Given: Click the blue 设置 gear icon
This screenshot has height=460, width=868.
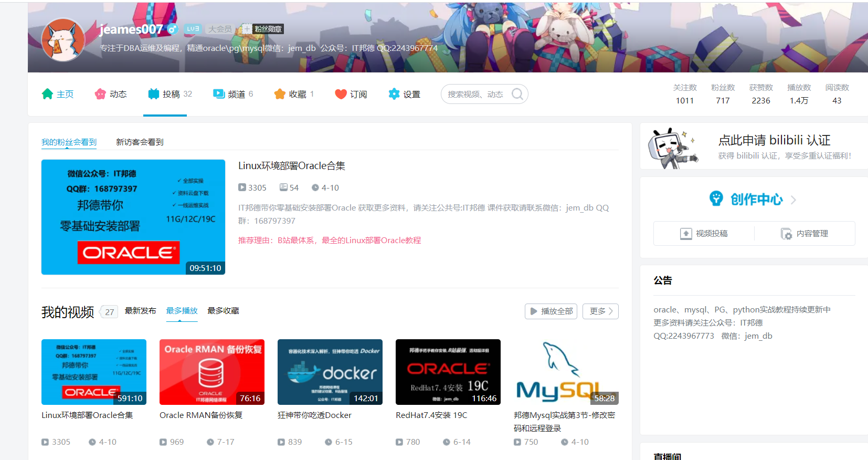Looking at the screenshot, I should 394,94.
